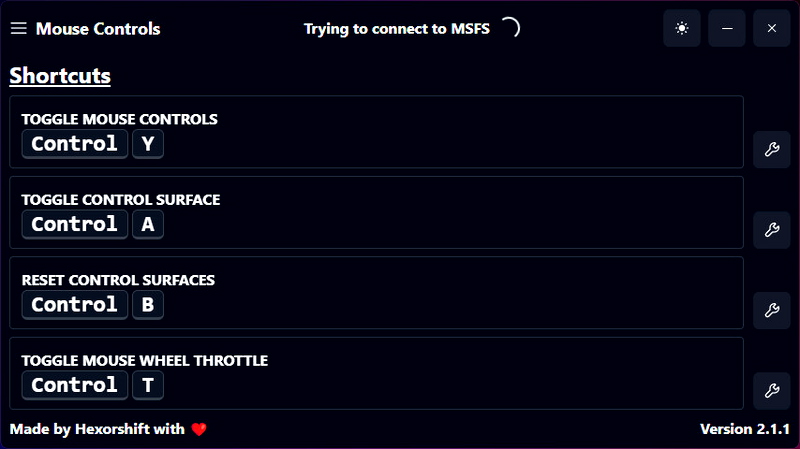
Task: Open wrench for Toggle Mouse Wheel Throttle
Action: click(x=771, y=390)
